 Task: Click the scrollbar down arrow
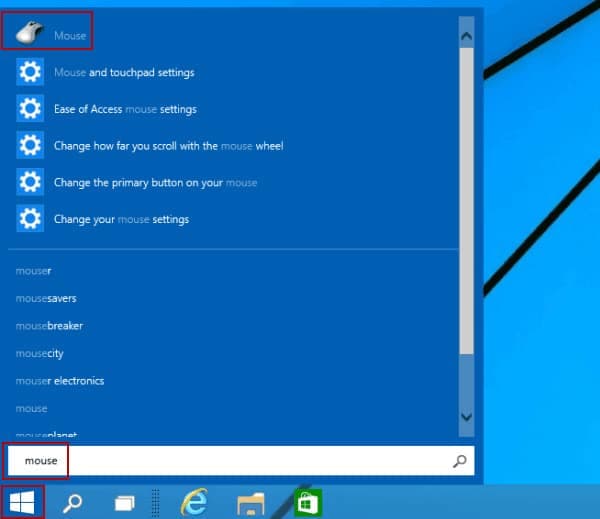(466, 416)
